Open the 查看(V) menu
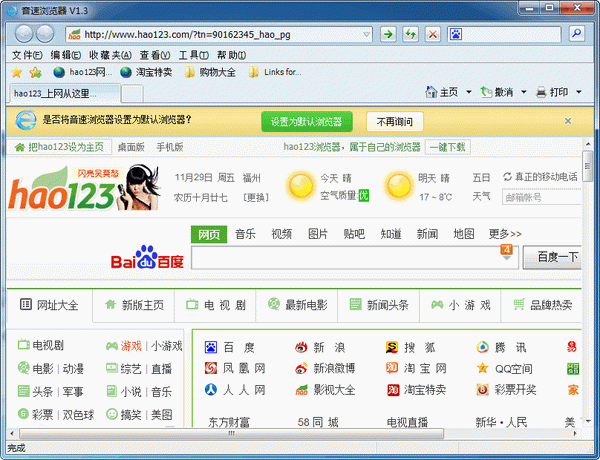The height and width of the screenshot is (460, 600). pos(155,55)
